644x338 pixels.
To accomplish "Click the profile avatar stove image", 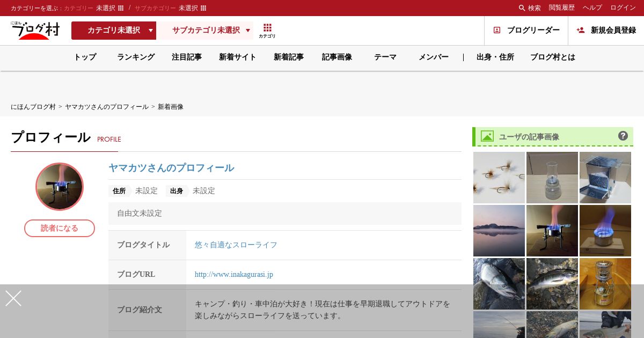I will coord(60,187).
